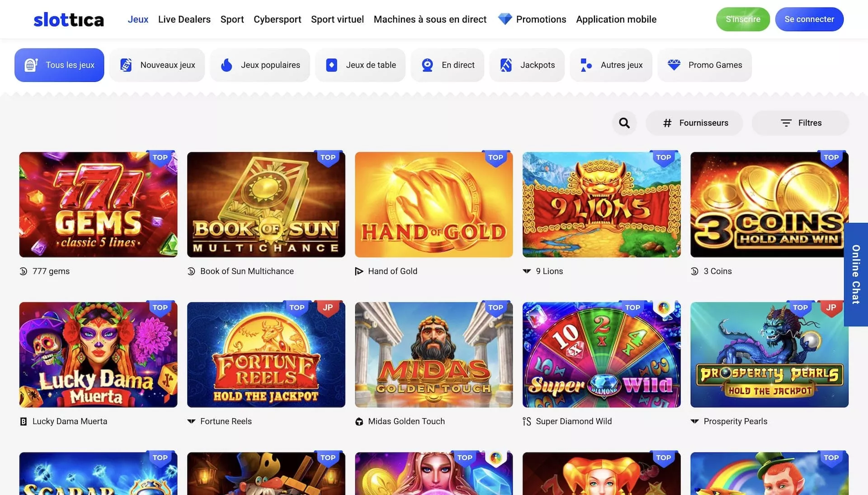Click the JP badge on Fortune Reels
This screenshot has width=868, height=495.
pyautogui.click(x=328, y=307)
